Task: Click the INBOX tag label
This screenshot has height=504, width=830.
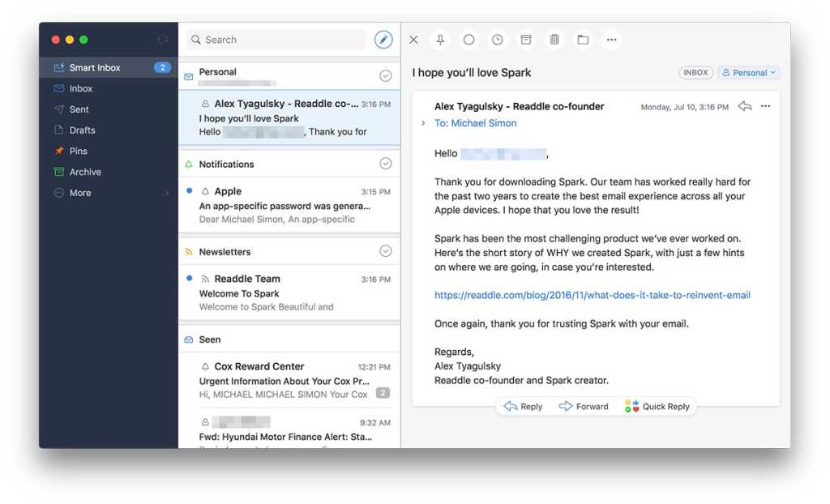Action: pyautogui.click(x=695, y=73)
